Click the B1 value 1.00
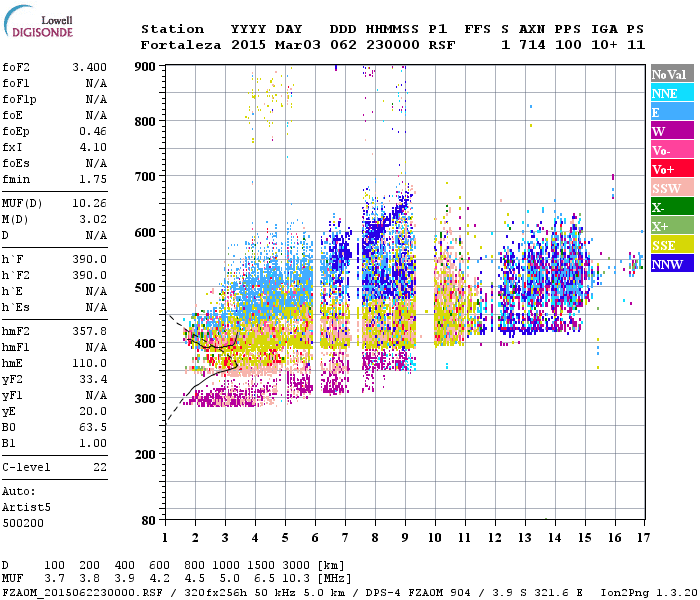The height and width of the screenshot is (600, 700). (93, 443)
